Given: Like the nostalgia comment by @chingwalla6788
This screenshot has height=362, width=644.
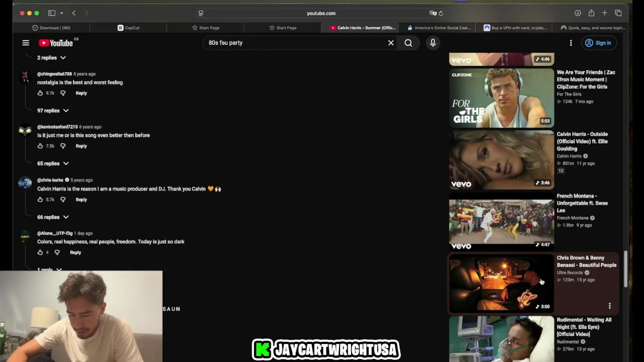Looking at the screenshot, I should 40,93.
